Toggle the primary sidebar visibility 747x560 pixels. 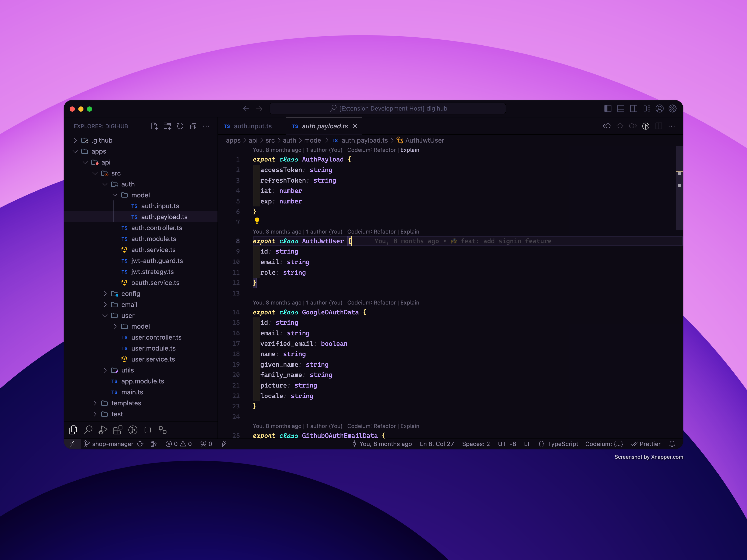click(608, 109)
